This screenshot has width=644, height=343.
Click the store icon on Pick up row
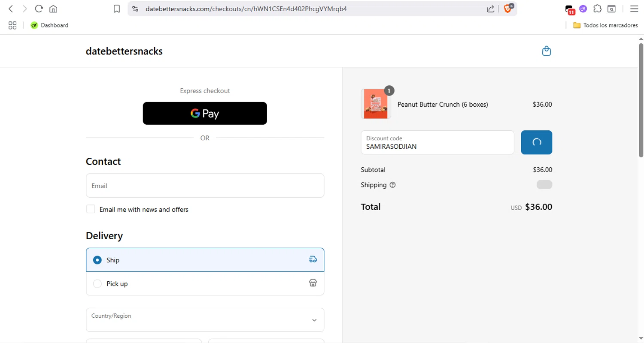point(313,283)
